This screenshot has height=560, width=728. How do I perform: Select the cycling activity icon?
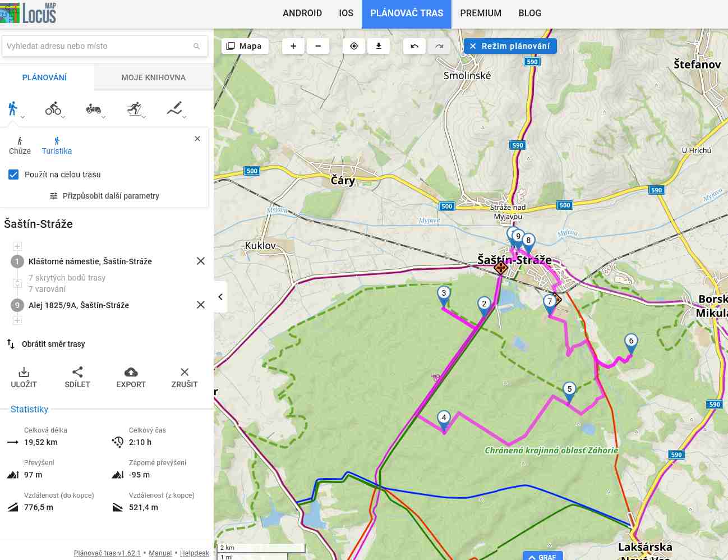tap(53, 108)
